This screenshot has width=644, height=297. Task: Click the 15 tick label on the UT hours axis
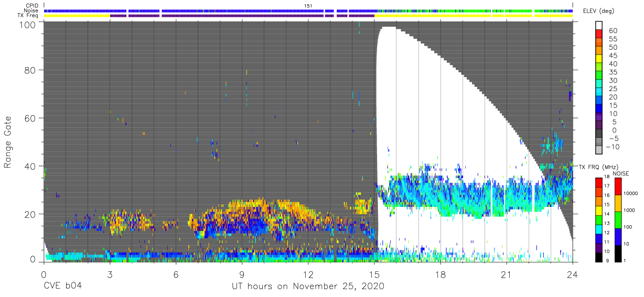click(374, 274)
